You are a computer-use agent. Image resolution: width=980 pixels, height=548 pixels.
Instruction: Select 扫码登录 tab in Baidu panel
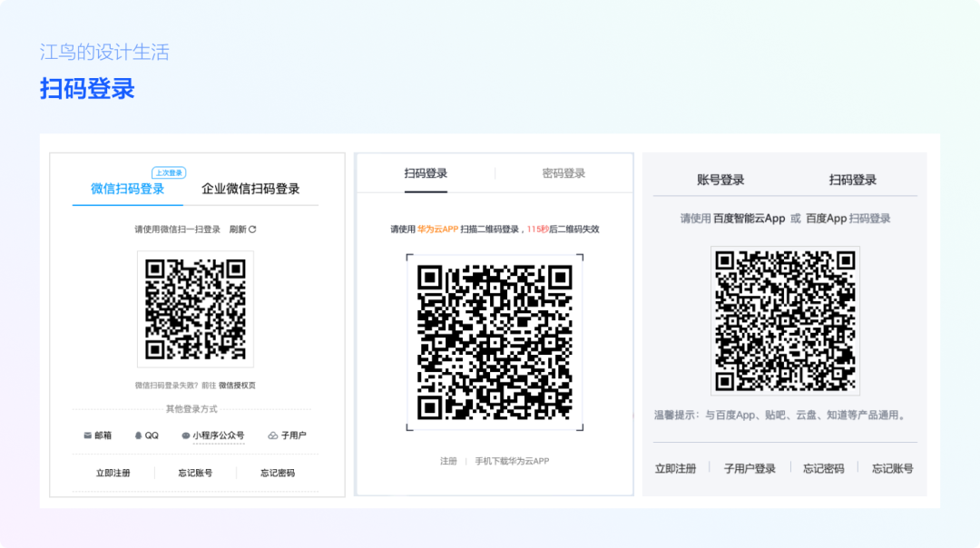pyautogui.click(x=852, y=180)
